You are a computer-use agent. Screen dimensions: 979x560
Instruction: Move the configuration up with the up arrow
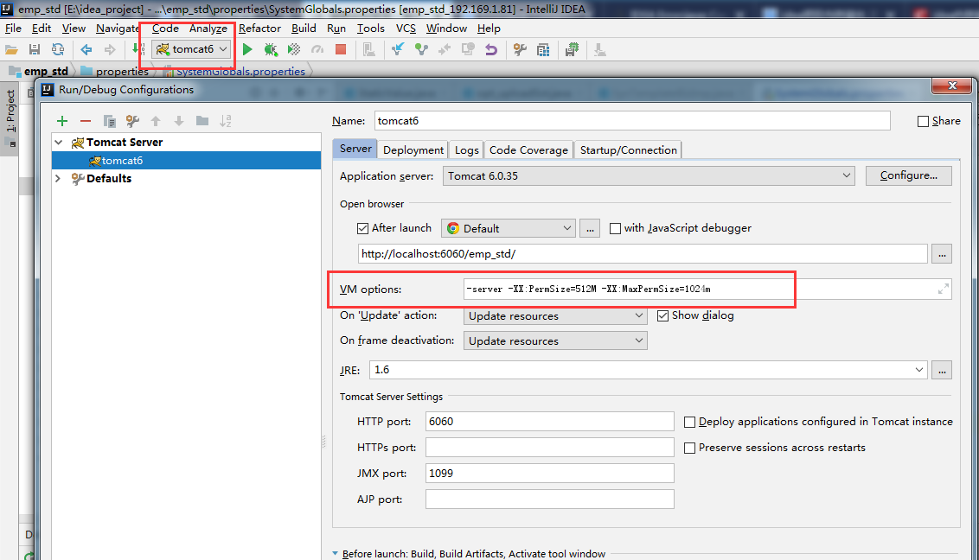tap(156, 121)
